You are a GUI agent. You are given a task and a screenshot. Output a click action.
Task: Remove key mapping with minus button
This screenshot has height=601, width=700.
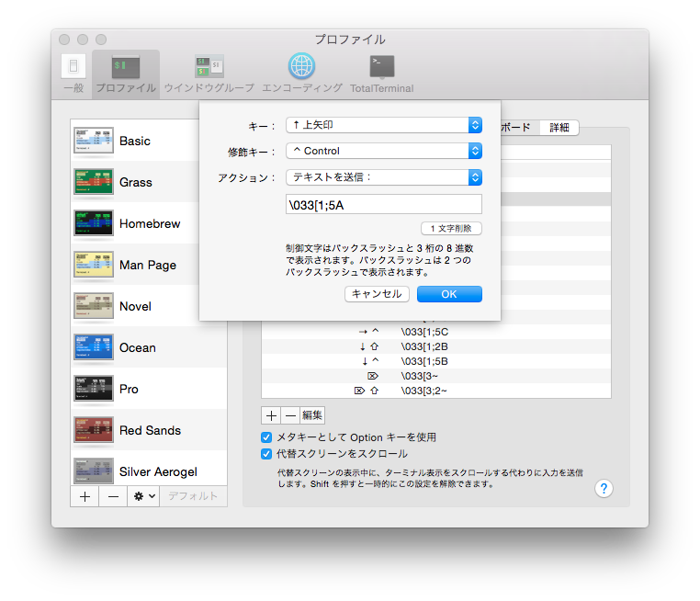pyautogui.click(x=290, y=415)
